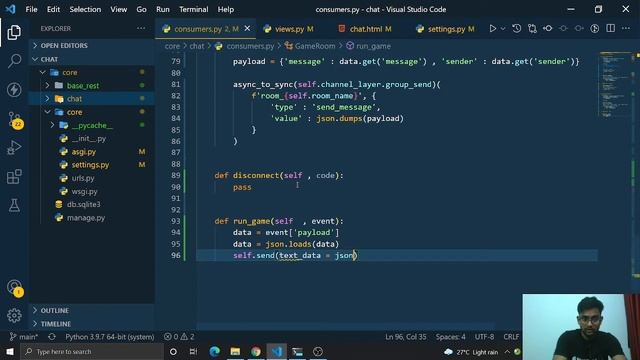Expand the Timeline section
The image size is (640, 360).
tap(91, 324)
